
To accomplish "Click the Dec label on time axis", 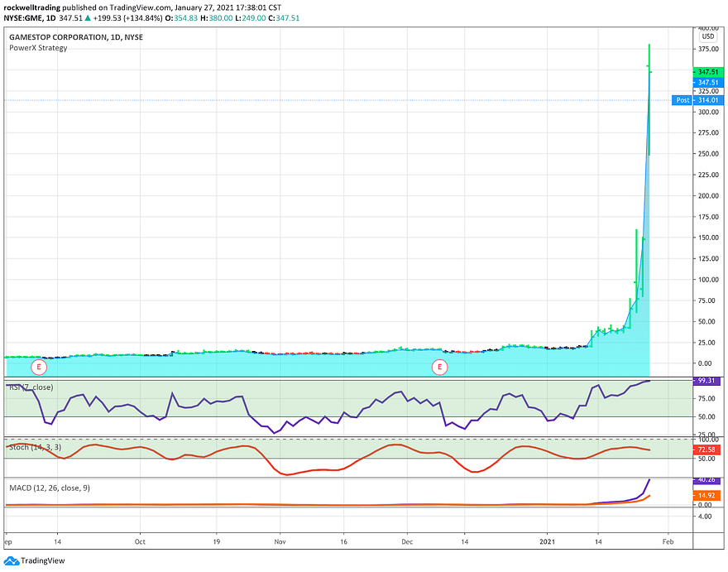I will tap(407, 542).
